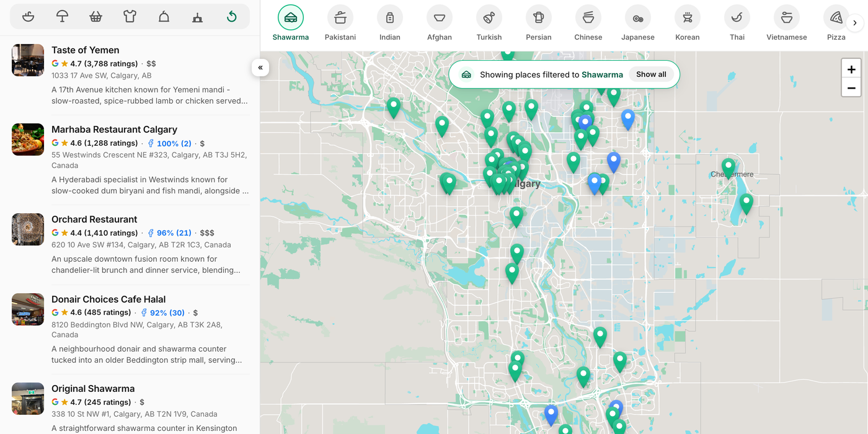Click the Google icon beside Taste of Yemen rating

point(55,64)
